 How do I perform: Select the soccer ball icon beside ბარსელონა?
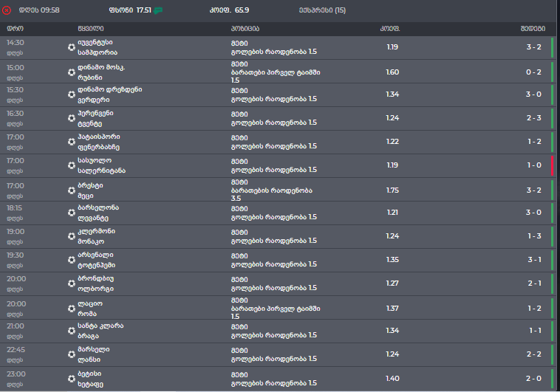(71, 213)
